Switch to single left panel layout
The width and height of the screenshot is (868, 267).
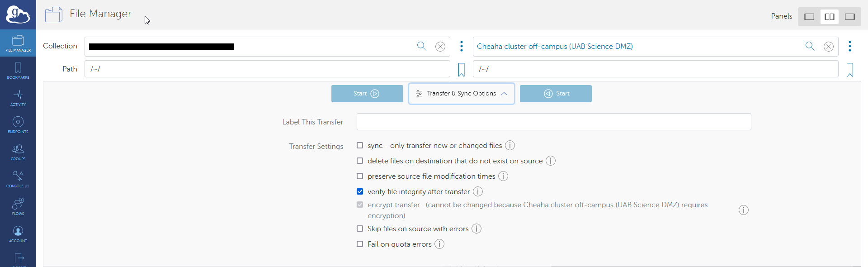click(x=809, y=17)
